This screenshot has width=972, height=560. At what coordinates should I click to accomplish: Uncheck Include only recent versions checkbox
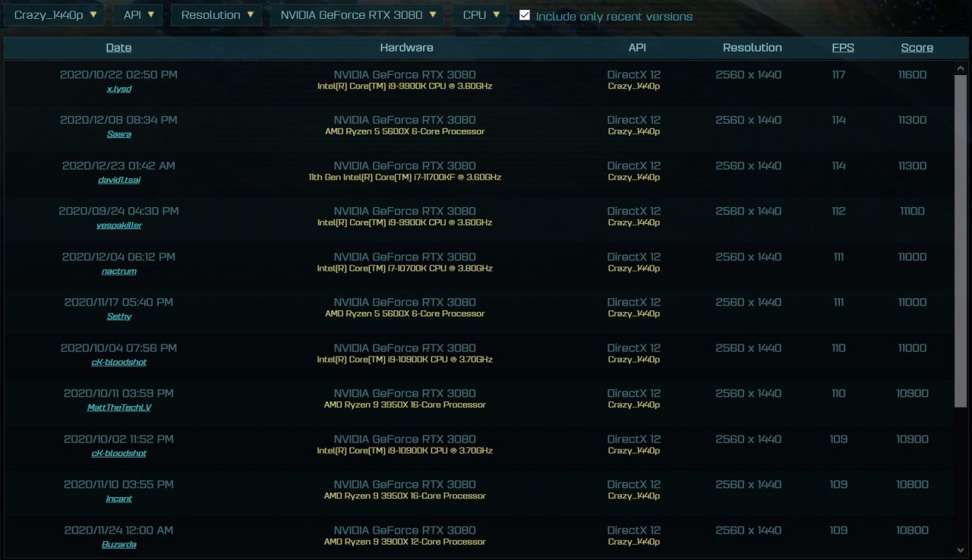(525, 15)
